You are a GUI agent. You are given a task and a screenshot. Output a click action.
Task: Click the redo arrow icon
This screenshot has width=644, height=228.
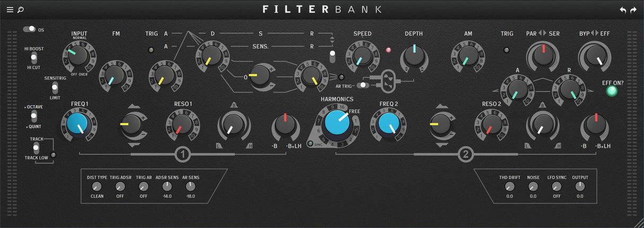pyautogui.click(x=633, y=10)
